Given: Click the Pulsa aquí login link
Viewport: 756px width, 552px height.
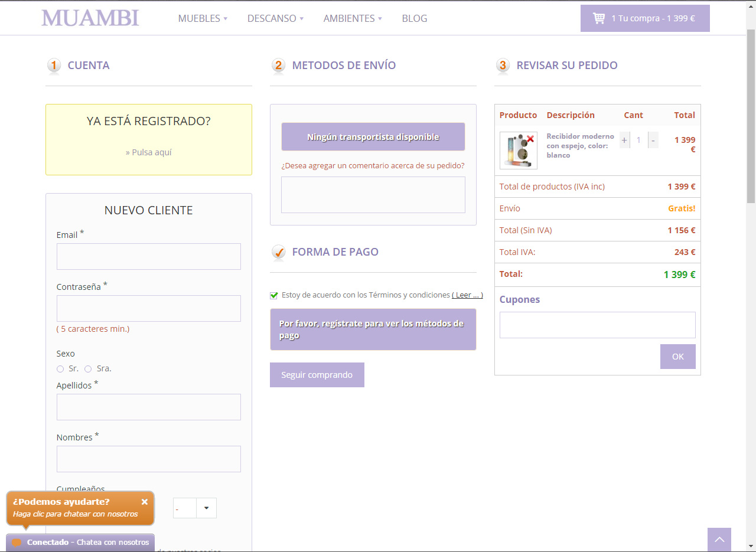Looking at the screenshot, I should coord(149,152).
